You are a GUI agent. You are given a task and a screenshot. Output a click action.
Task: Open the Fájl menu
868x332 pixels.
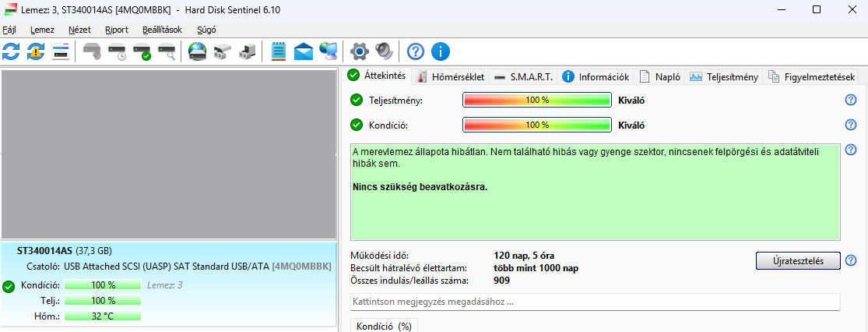pos(9,30)
